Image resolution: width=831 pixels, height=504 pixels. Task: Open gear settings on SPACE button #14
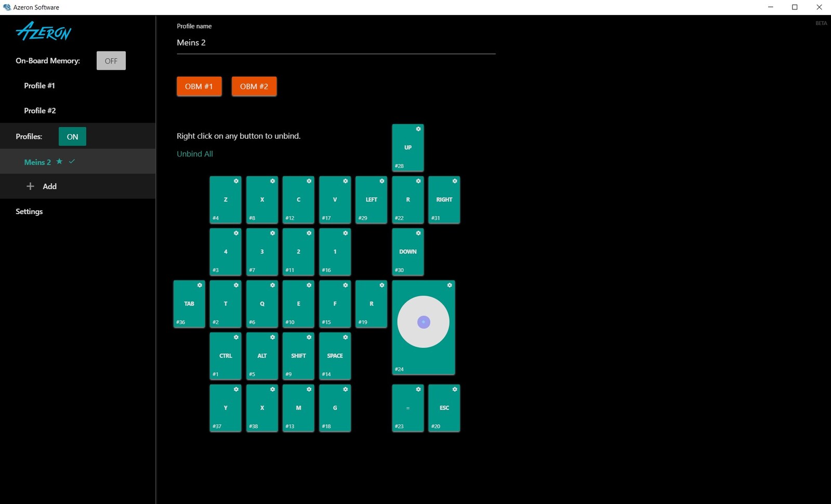click(345, 337)
